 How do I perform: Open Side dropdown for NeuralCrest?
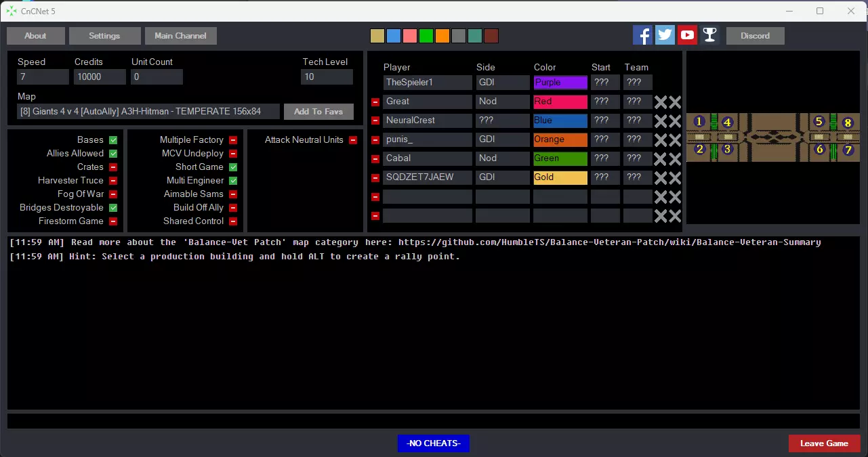[502, 121]
